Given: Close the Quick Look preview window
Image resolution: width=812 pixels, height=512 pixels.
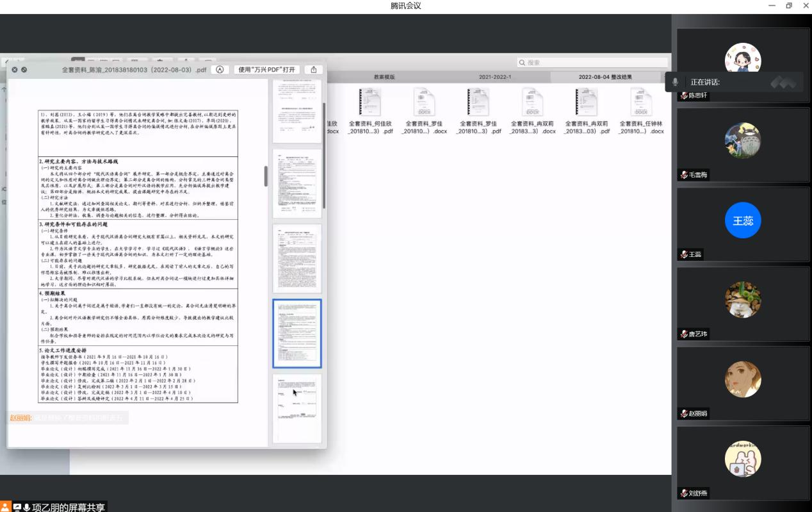Looking at the screenshot, I should tap(14, 69).
